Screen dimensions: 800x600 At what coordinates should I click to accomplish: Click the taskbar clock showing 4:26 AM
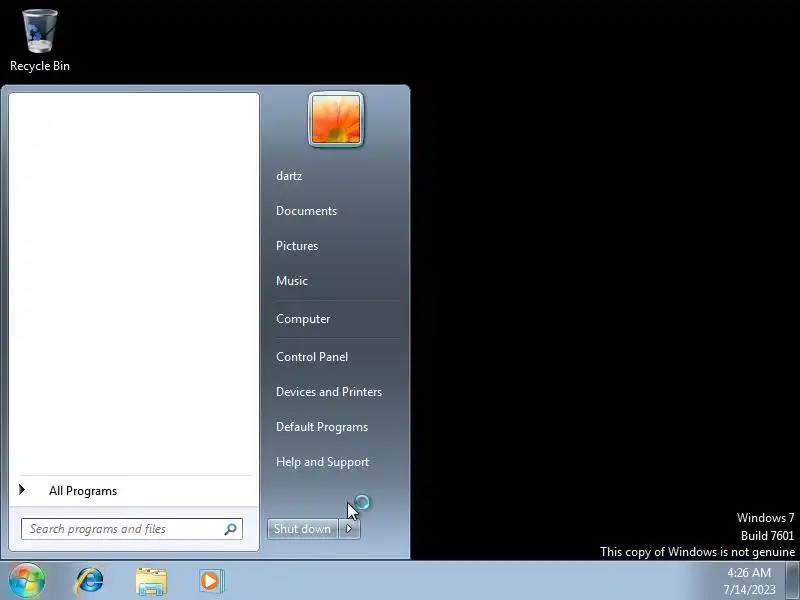coord(749,581)
